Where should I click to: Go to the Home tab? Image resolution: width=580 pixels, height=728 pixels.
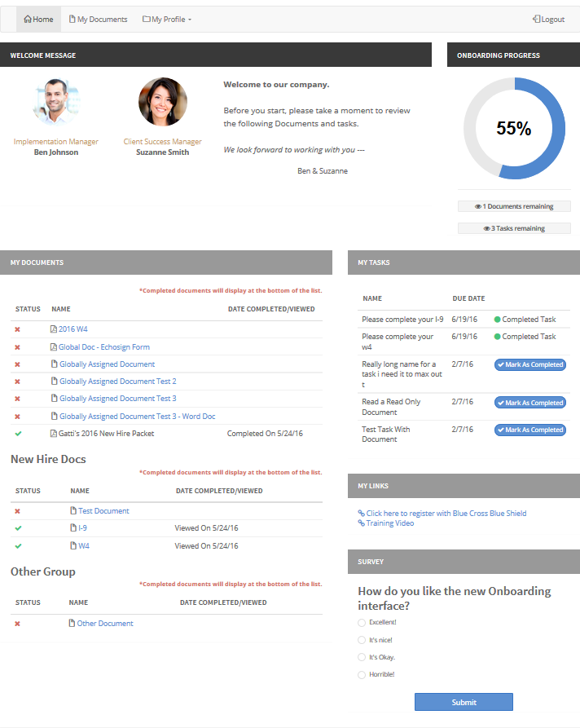pyautogui.click(x=38, y=19)
